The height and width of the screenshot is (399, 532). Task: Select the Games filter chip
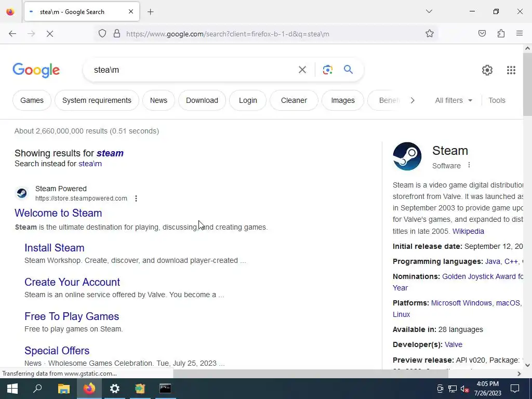point(32,100)
